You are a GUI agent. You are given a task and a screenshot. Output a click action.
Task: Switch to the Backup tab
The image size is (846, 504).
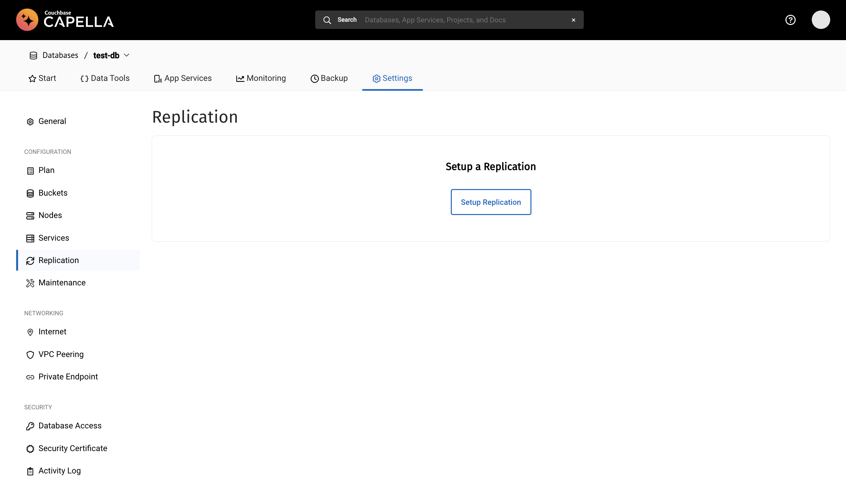pos(329,78)
